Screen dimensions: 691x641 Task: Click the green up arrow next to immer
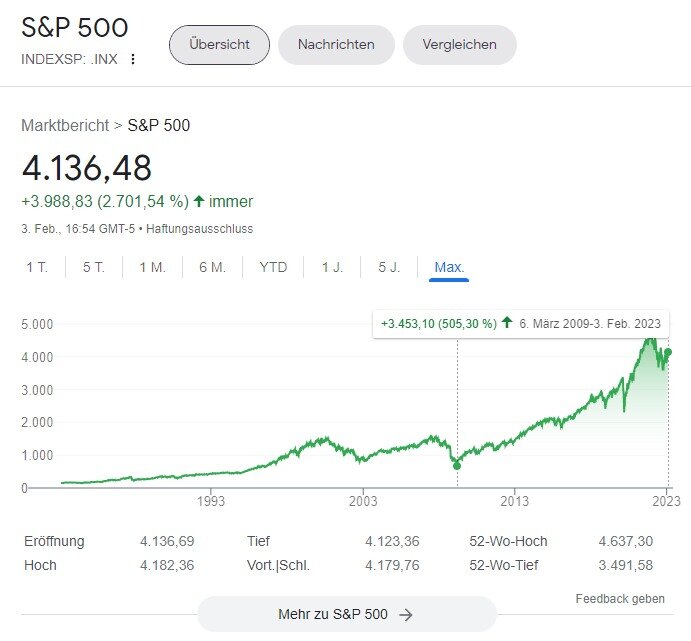coord(199,201)
